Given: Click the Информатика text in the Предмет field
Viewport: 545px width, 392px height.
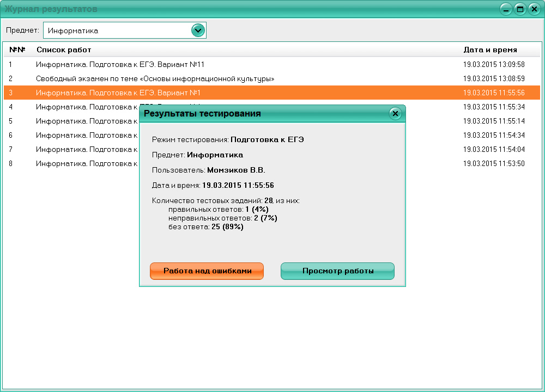Looking at the screenshot, I should 73,31.
